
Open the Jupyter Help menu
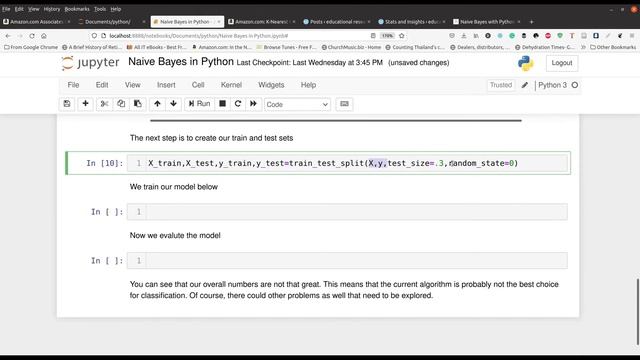309,85
